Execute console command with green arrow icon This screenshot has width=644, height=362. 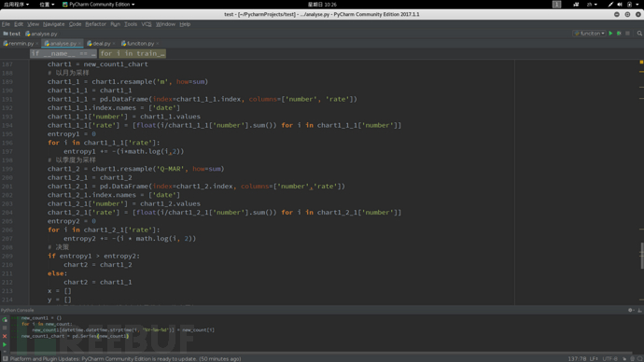[5, 345]
